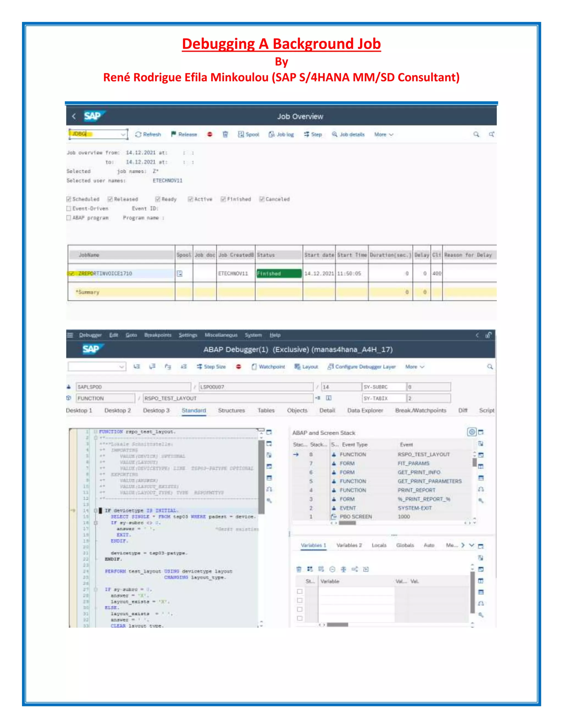The width and height of the screenshot is (563, 728).
Task: Click the delete trash icon in Job Overview toolbar
Action: pos(225,134)
